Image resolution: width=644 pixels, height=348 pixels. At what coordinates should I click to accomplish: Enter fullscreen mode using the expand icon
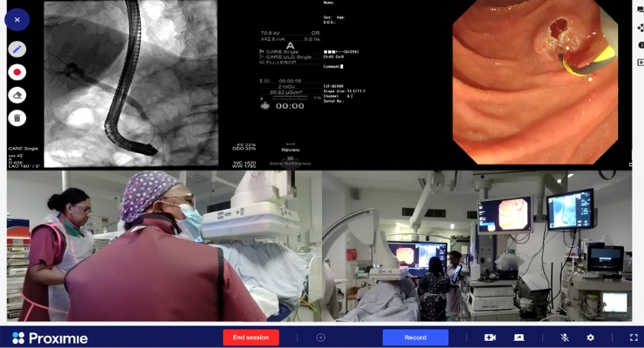point(634,338)
